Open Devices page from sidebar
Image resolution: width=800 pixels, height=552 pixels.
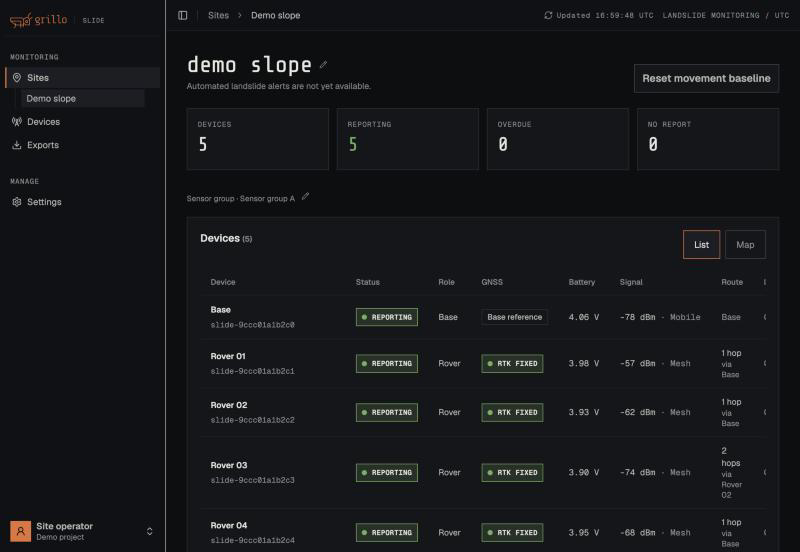83,121
